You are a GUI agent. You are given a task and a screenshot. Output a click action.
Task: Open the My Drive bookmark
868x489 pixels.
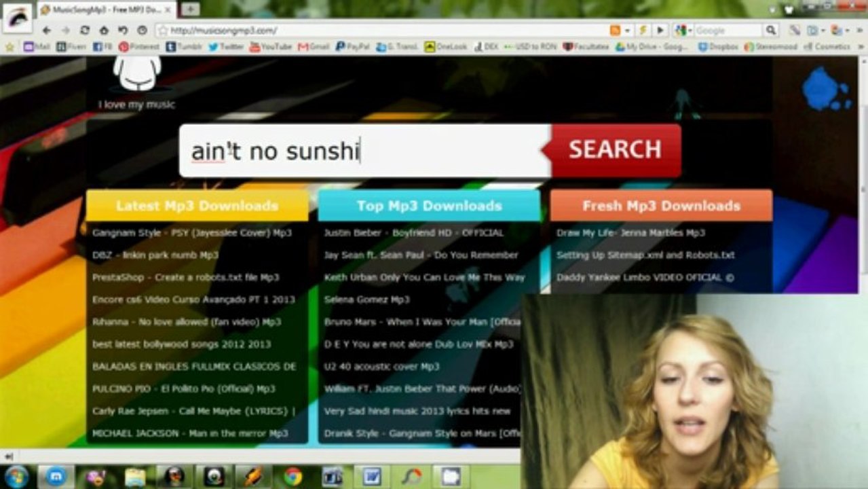652,47
